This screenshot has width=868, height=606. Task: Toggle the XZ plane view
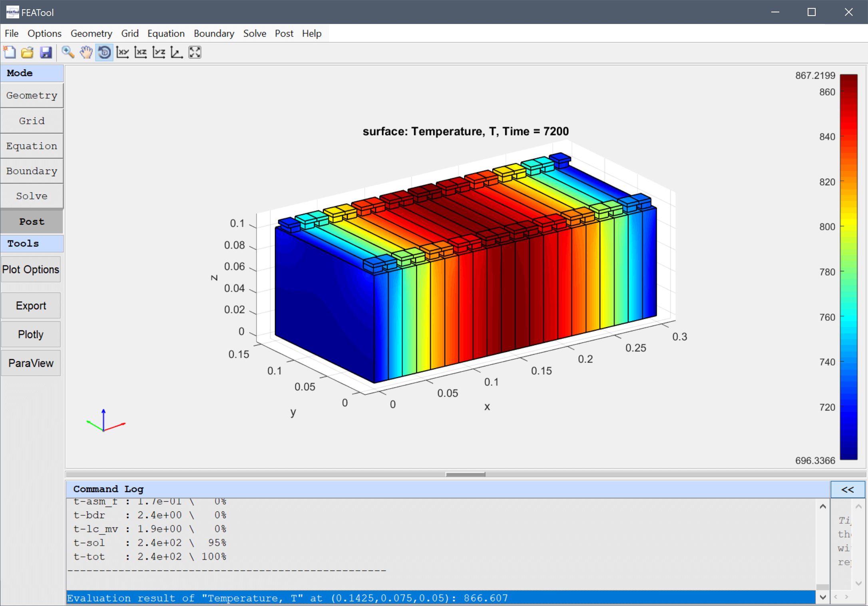click(x=141, y=52)
